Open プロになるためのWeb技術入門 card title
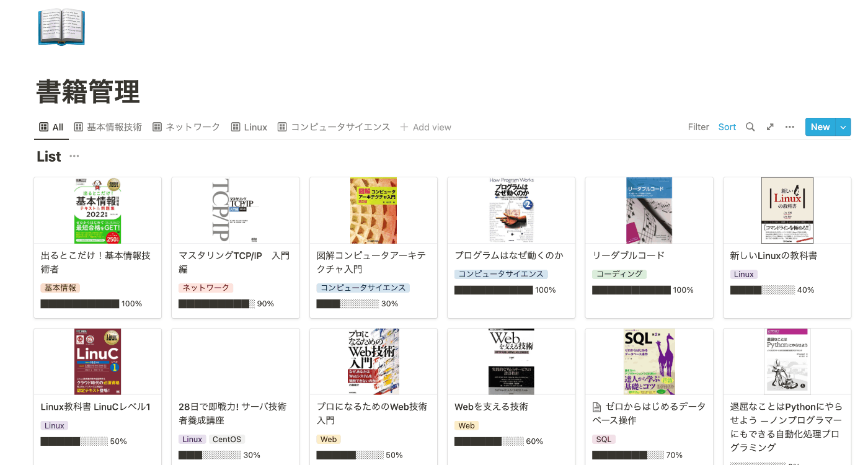 [372, 414]
